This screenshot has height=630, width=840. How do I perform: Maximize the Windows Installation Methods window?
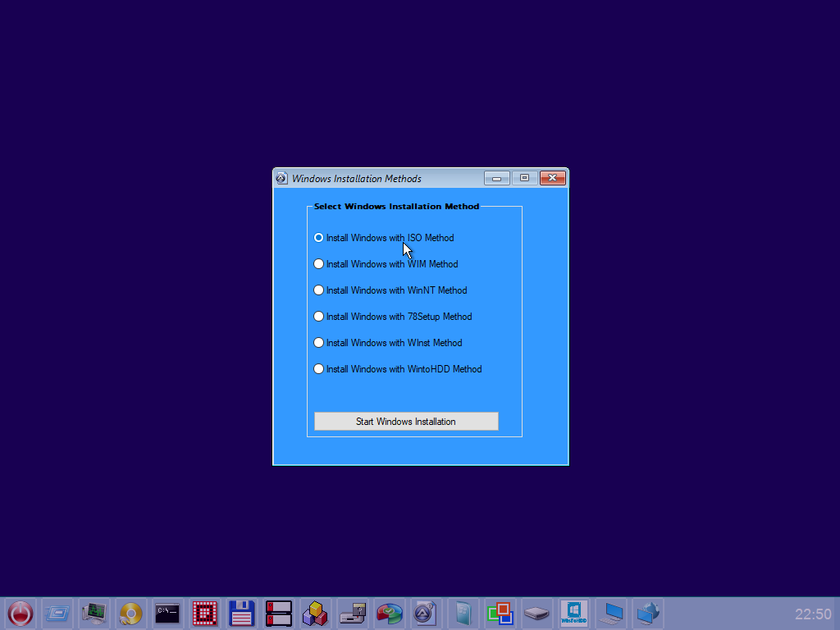pos(524,178)
